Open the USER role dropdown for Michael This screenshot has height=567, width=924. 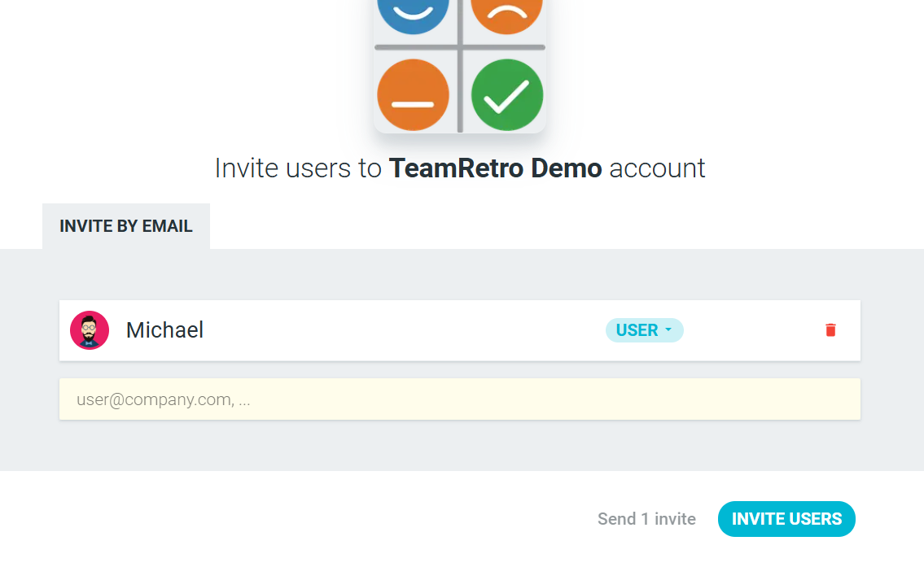point(644,330)
